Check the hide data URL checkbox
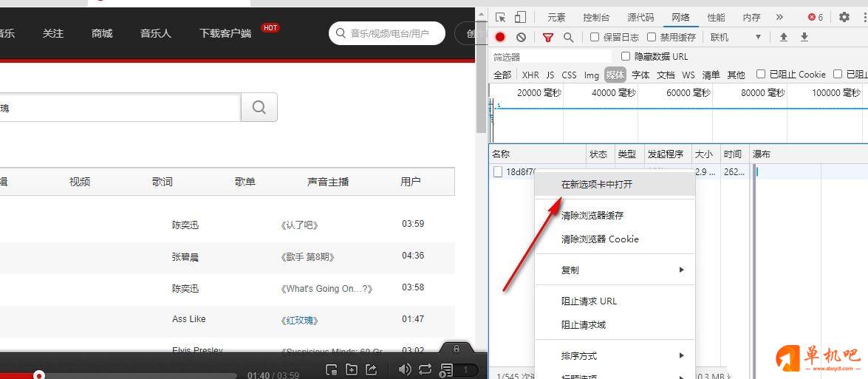This screenshot has height=379, width=868. pyautogui.click(x=626, y=56)
